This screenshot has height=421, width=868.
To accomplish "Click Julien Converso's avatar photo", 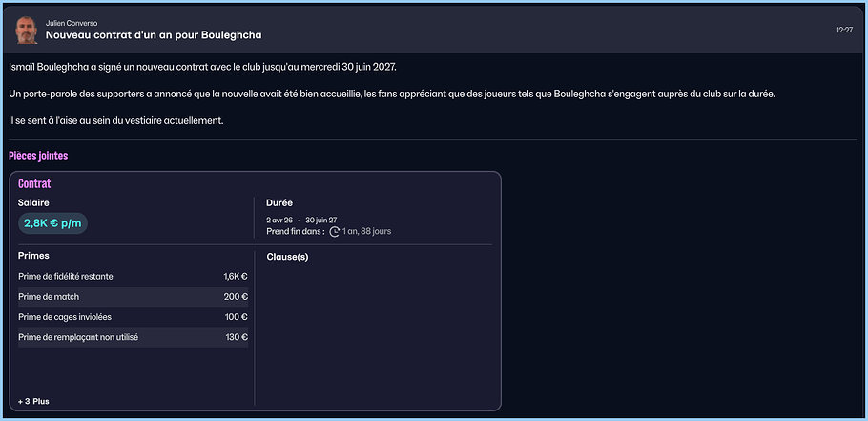I will click(27, 30).
